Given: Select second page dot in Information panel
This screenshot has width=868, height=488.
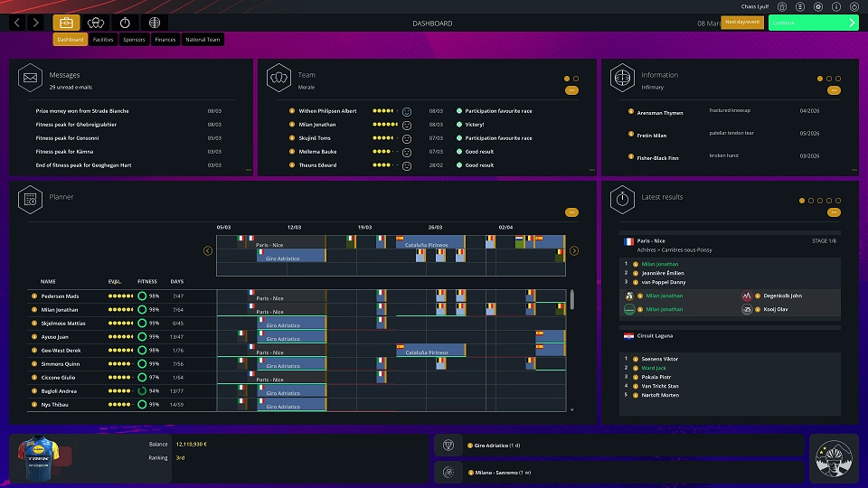Looking at the screenshot, I should (829, 79).
